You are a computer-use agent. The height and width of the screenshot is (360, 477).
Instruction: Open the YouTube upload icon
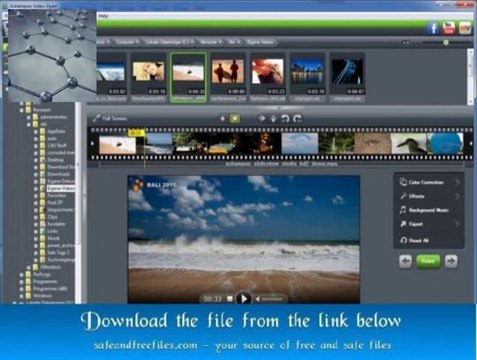point(449,28)
